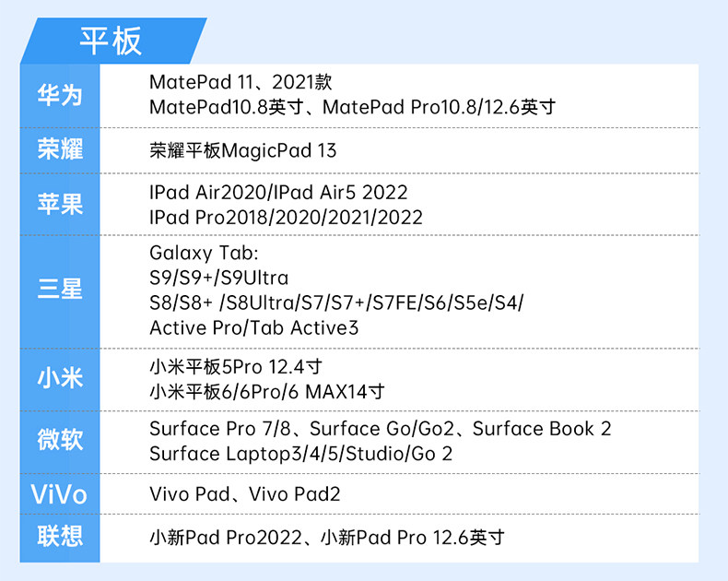Click the Active Pro/Tab Active3 line

[253, 327]
